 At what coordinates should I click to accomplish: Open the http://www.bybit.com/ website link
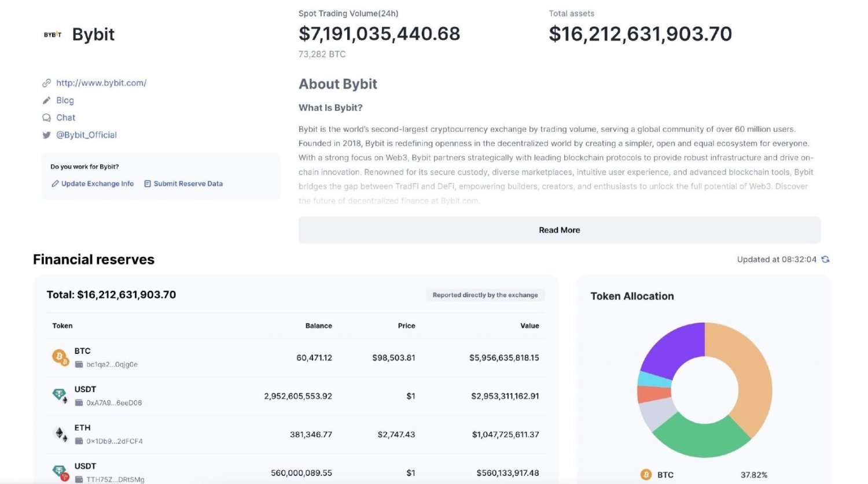coord(101,83)
